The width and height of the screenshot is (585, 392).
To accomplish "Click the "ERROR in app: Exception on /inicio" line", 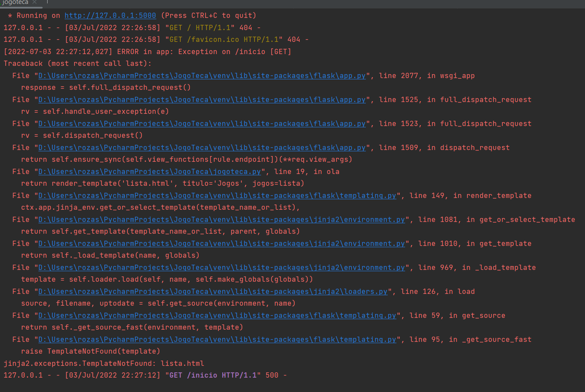I will 148,52.
